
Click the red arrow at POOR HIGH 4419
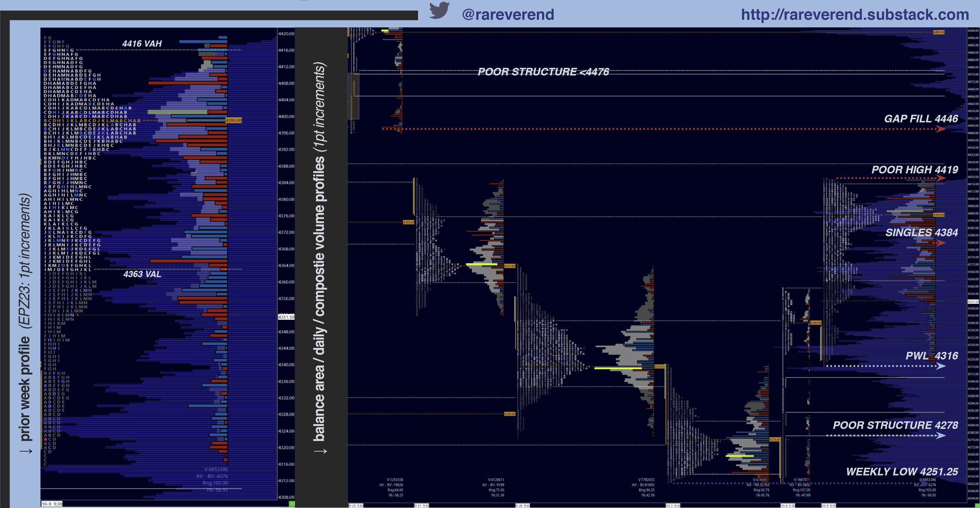[x=940, y=178]
